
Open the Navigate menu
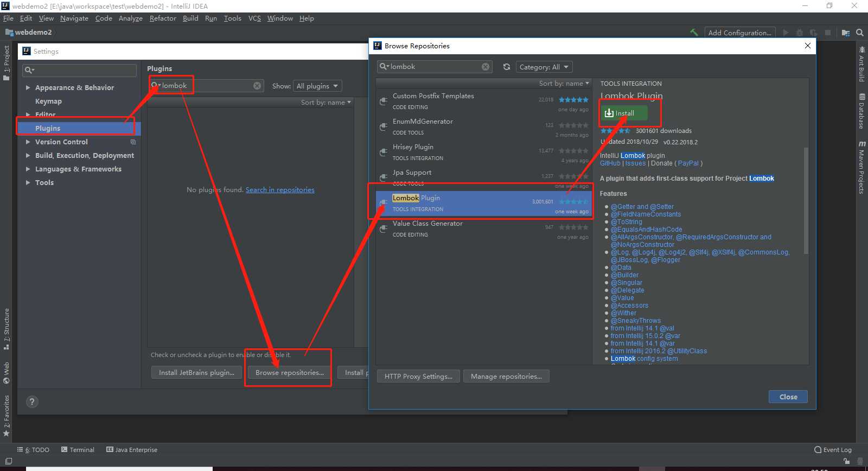point(74,18)
